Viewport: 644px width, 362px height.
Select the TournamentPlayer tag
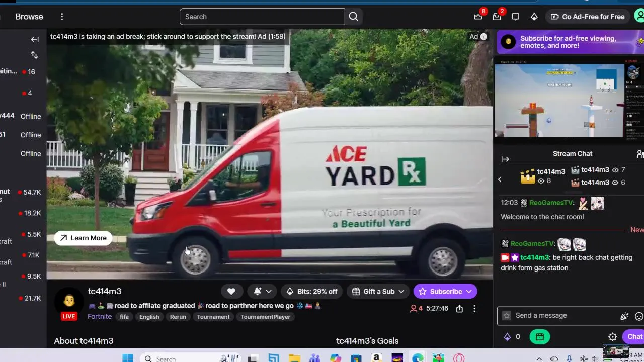266,317
